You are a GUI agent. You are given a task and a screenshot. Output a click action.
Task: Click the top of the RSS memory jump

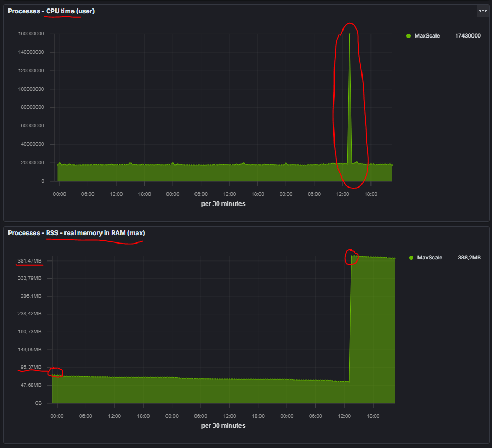coord(352,256)
